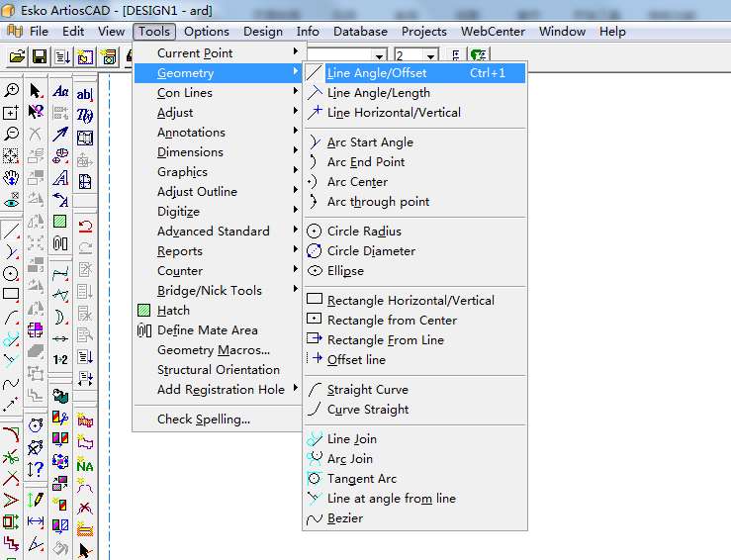Click Check Spelling... in Tools menu
Screen dimensions: 731x560
[203, 419]
